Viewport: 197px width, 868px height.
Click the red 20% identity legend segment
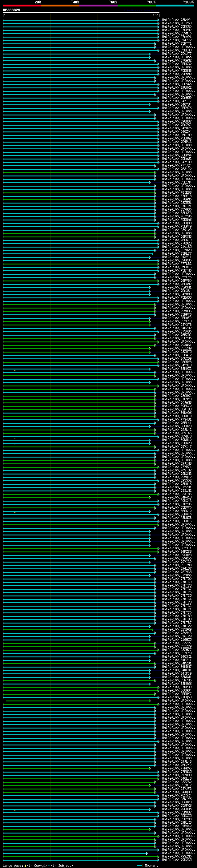(x=22, y=6)
